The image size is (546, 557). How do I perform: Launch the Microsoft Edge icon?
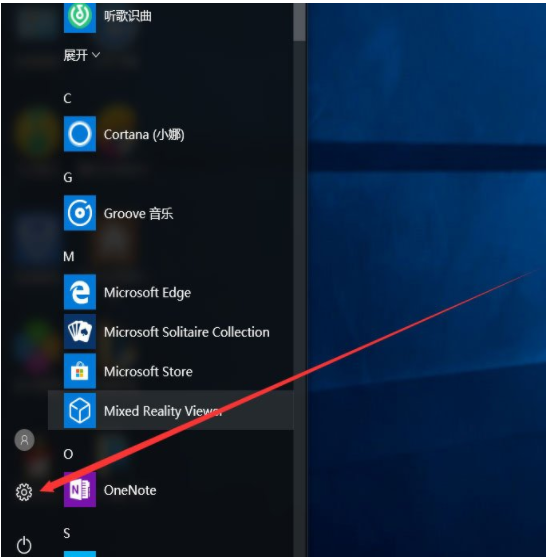[x=80, y=292]
